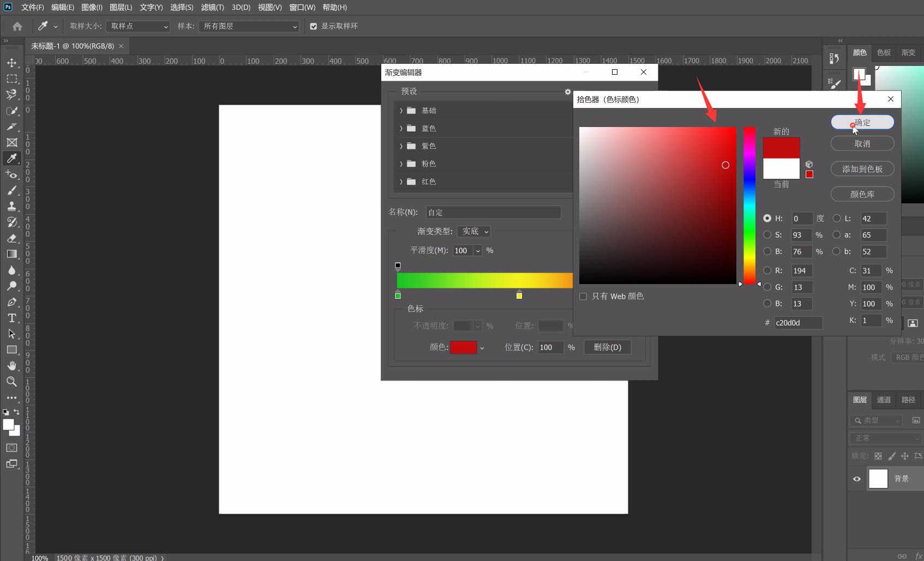The height and width of the screenshot is (561, 924).
Task: Open the Brush Settings panel icon
Action: click(834, 83)
